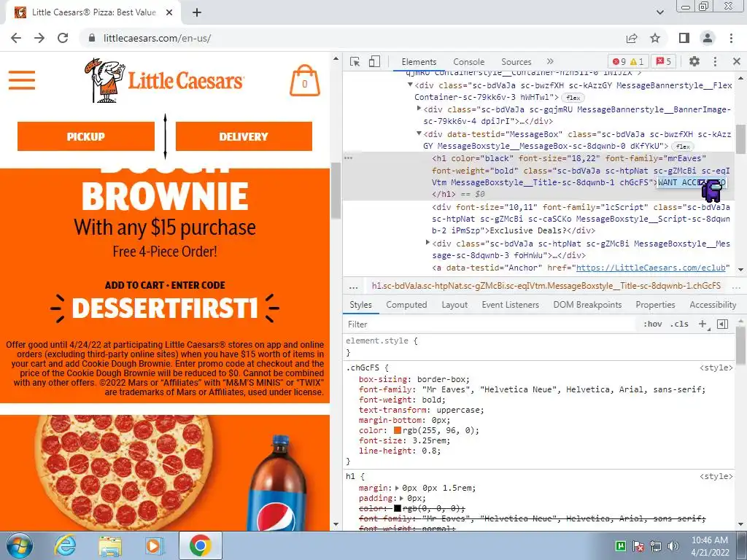Click flex badge on Flex Container div

(573, 98)
